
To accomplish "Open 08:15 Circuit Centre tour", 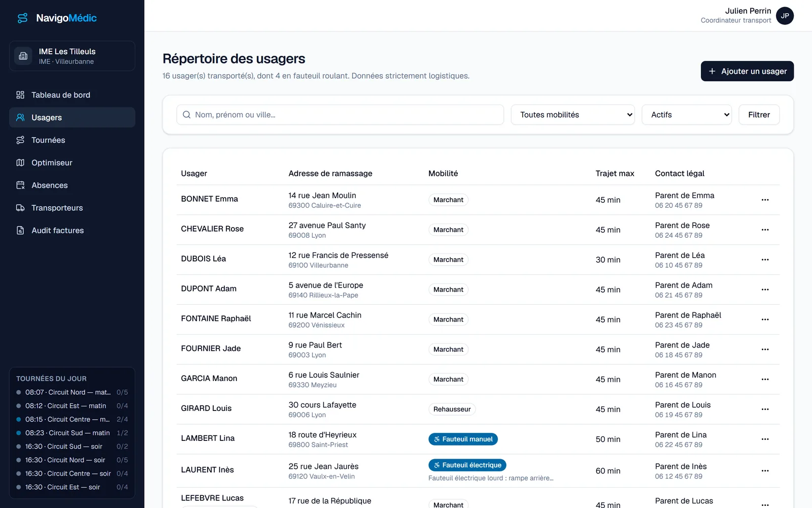I will [x=72, y=420].
